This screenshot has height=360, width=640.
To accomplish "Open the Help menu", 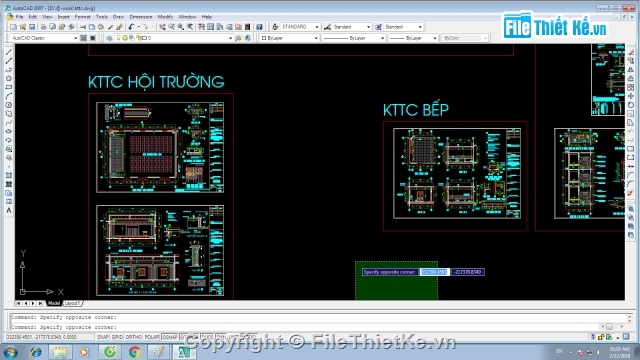I will [207, 17].
